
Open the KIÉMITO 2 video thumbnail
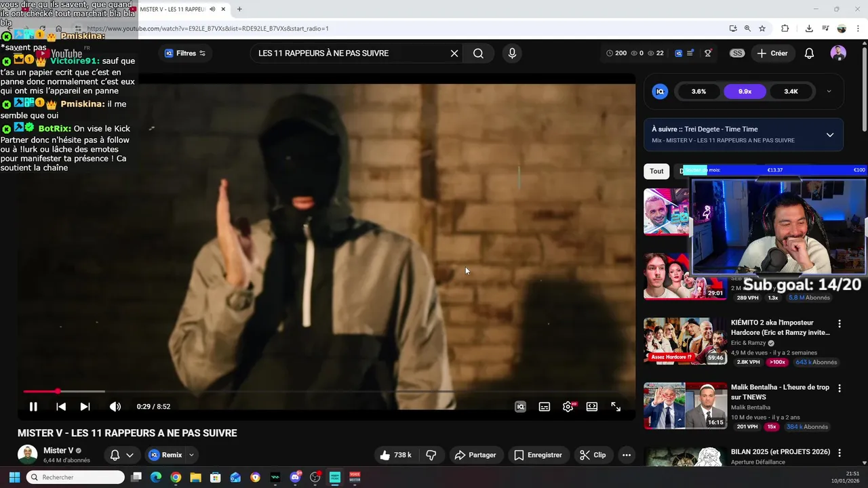[x=685, y=341]
